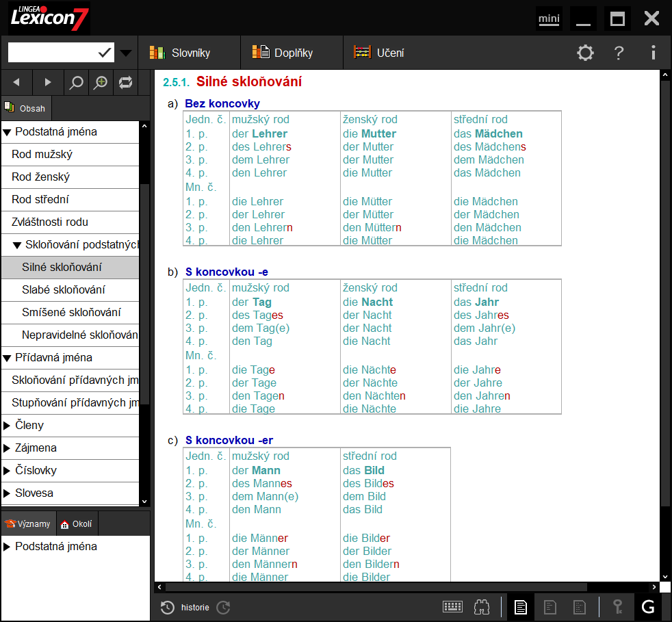Switch to the Okolí tab
Viewport: 672px width, 622px height.
[x=77, y=524]
